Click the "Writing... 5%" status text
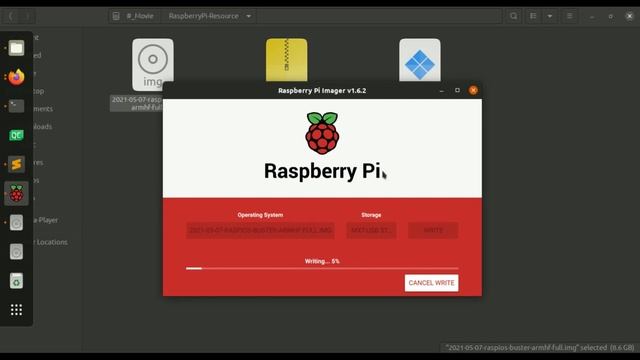640x360 pixels. pyautogui.click(x=322, y=261)
